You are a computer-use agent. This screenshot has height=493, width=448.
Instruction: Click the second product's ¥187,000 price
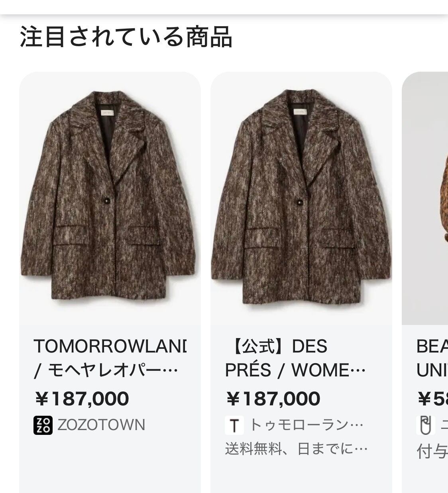tap(273, 399)
